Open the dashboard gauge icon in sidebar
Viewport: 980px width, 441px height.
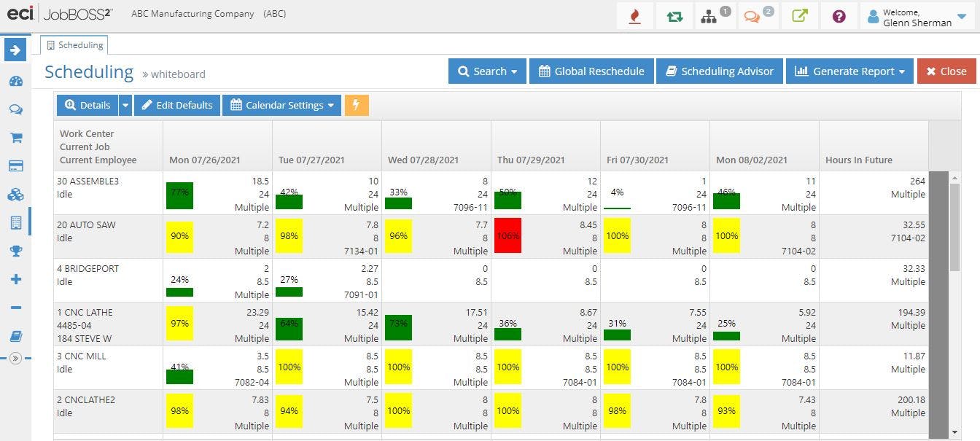click(x=15, y=81)
